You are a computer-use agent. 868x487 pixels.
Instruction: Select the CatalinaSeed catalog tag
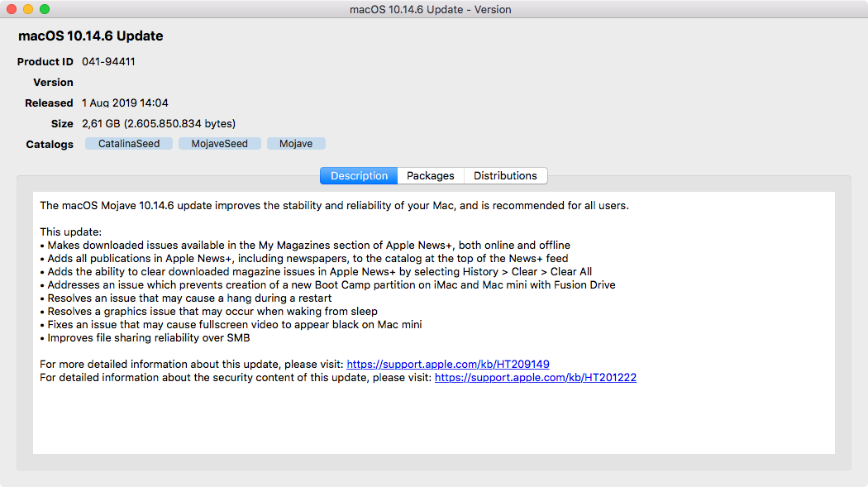[x=129, y=144]
